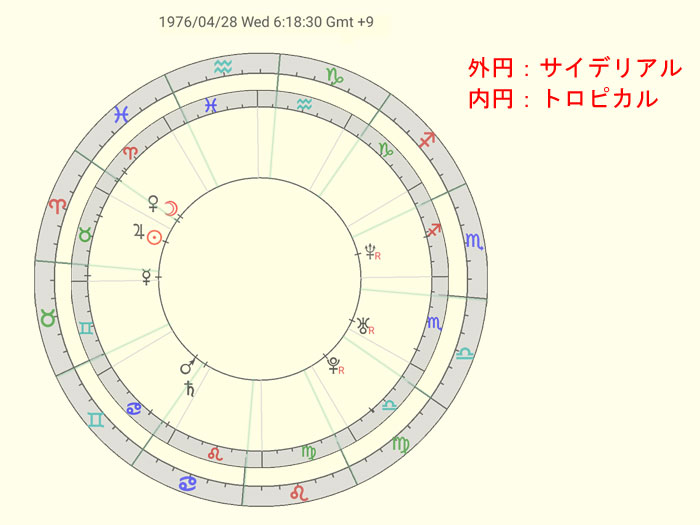The image size is (700, 525).
Task: Select the Aries glyph on the outer ring
Action: [x=58, y=206]
